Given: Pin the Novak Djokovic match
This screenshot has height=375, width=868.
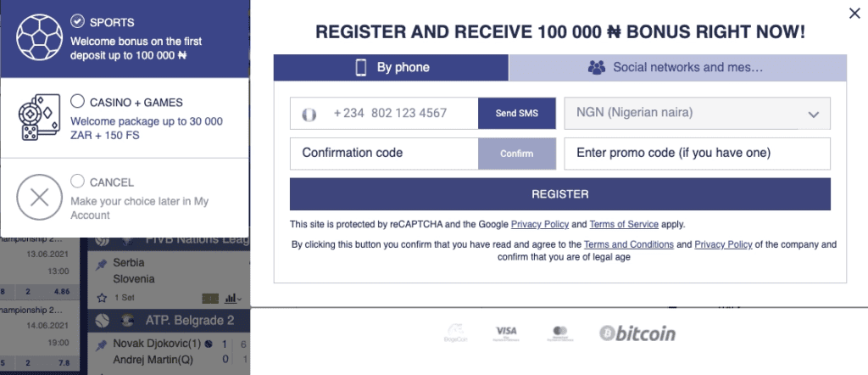Looking at the screenshot, I should pyautogui.click(x=102, y=345).
